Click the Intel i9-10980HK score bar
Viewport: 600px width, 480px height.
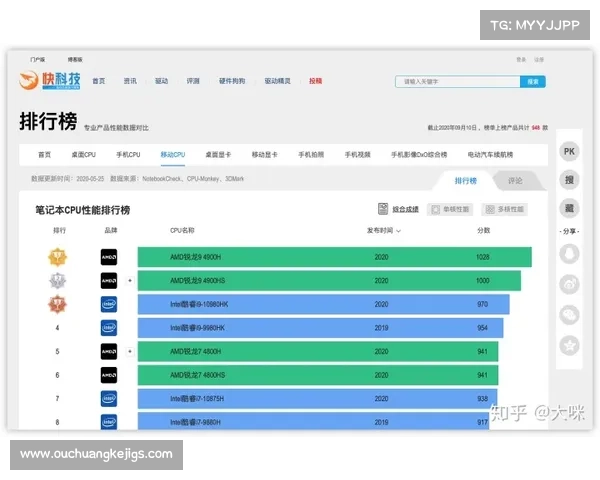[323, 304]
